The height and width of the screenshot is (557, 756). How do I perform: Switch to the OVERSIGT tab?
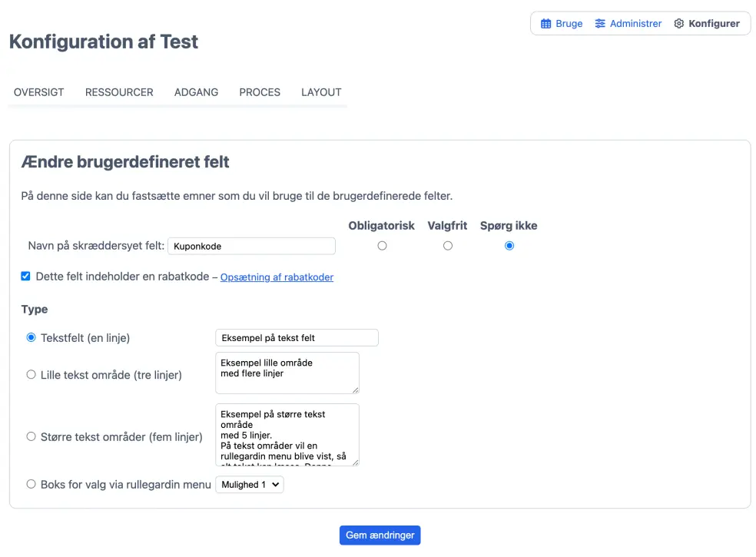(x=39, y=92)
